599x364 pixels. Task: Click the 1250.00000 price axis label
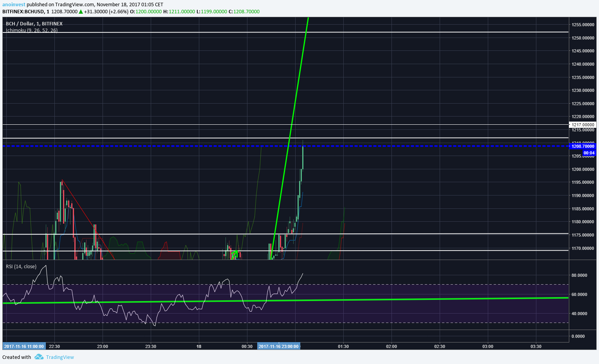click(583, 38)
